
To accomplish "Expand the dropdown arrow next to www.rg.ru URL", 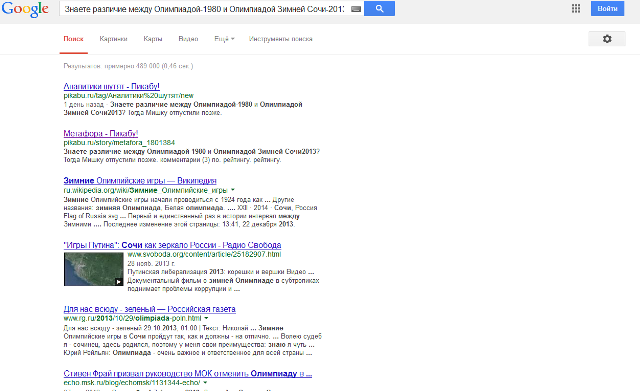I will pos(206,318).
